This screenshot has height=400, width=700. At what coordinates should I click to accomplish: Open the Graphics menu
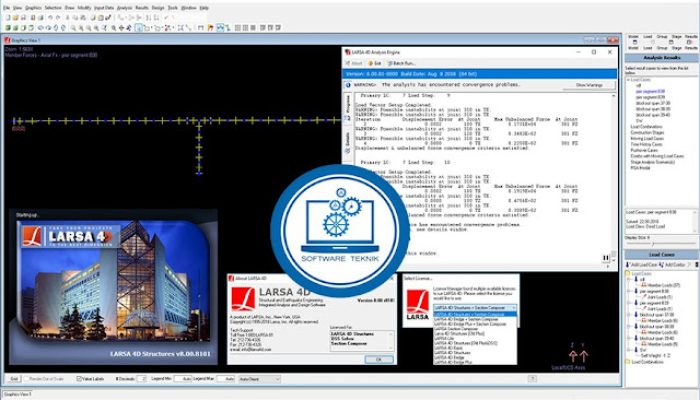[33, 8]
